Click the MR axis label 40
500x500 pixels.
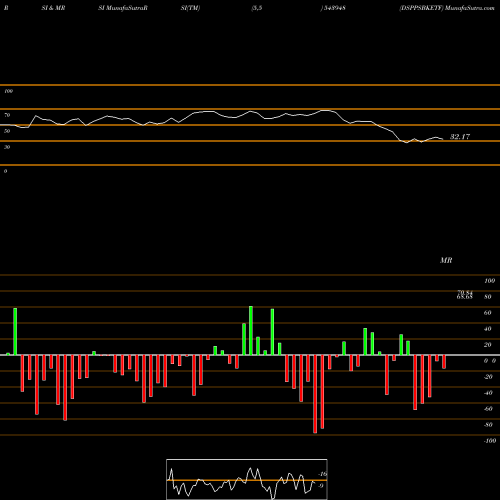[x=488, y=329]
